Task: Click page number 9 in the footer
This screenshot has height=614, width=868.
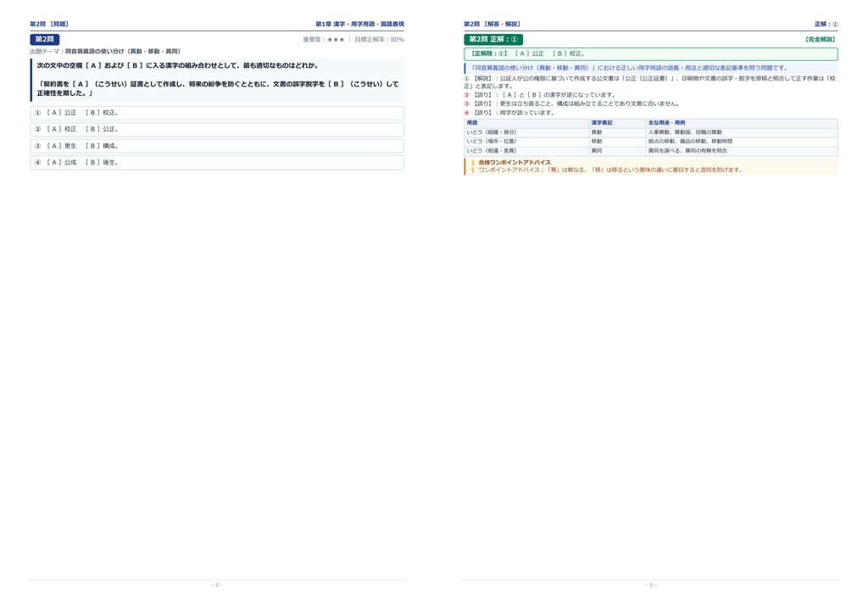Action: 651,585
